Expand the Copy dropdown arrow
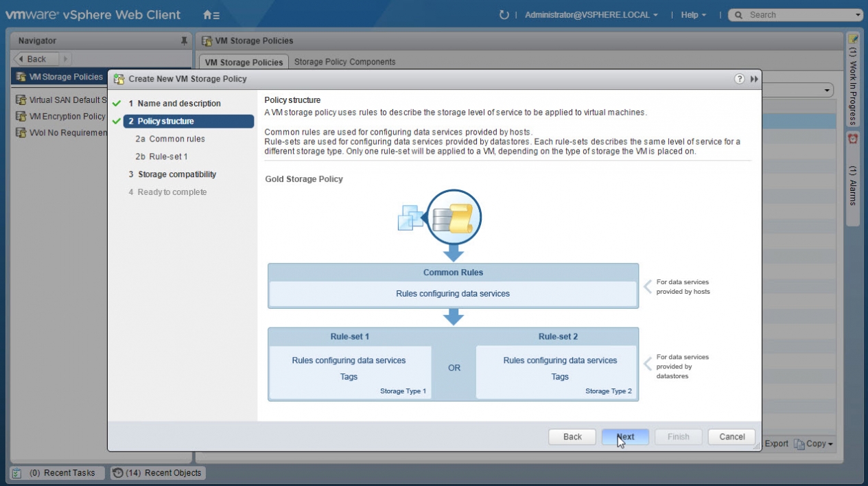The image size is (868, 486). pos(830,444)
